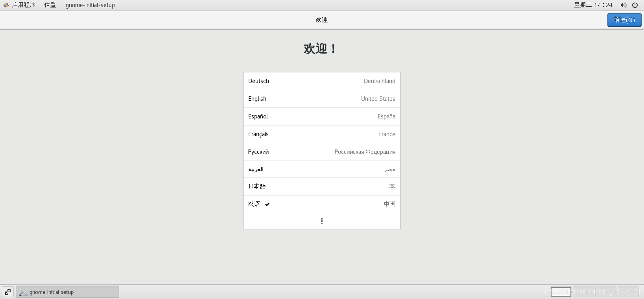This screenshot has height=299, width=644.
Task: Click the Applications foot logo icon
Action: click(6, 5)
